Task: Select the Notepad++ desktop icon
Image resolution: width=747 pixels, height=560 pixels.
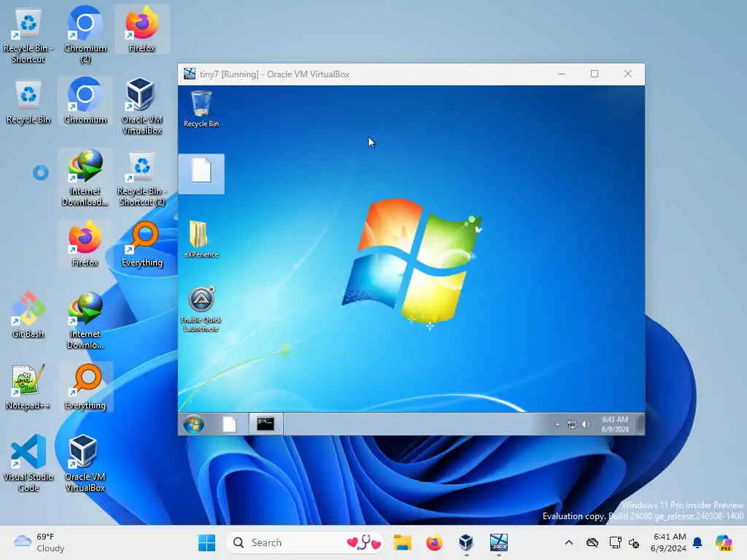Action: click(28, 387)
